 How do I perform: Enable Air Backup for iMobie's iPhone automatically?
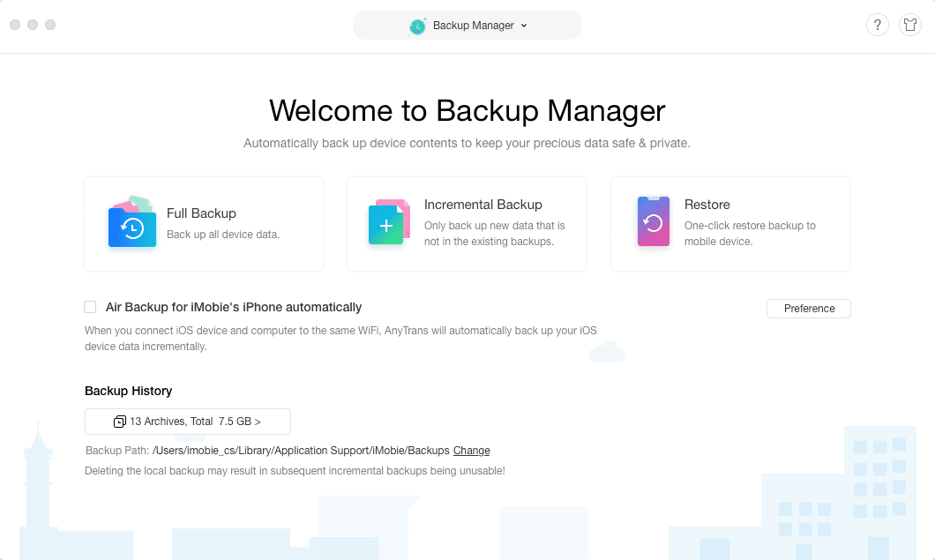pyautogui.click(x=90, y=307)
